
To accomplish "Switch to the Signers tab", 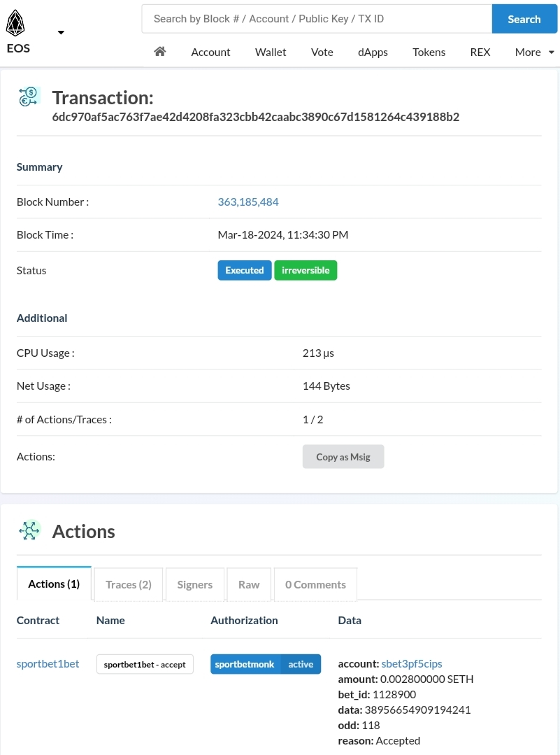I will tap(195, 584).
